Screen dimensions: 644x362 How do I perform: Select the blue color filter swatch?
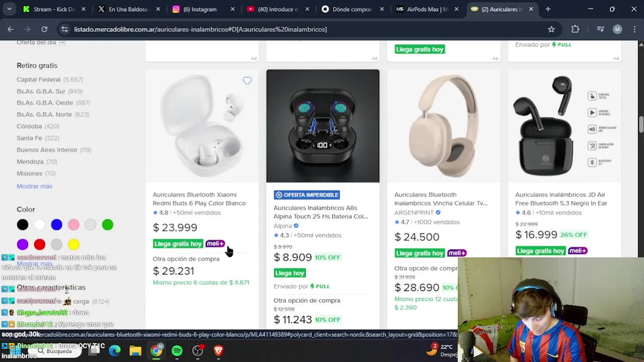(57, 225)
